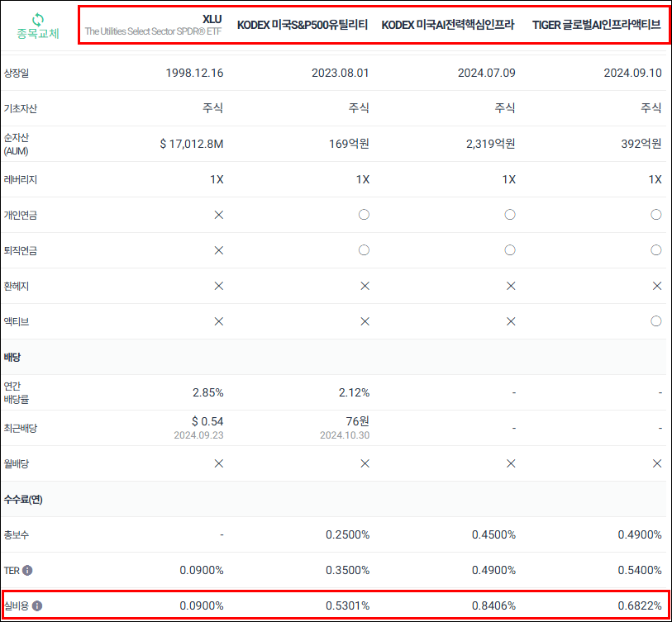672x622 pixels.
Task: Click the 레버리지 row label
Action: [x=20, y=180]
